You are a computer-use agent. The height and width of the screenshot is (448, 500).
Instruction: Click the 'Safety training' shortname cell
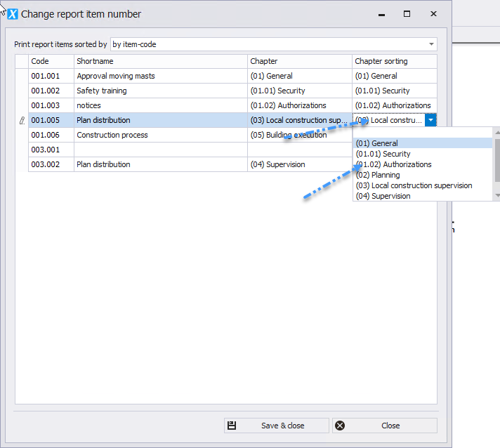click(x=161, y=91)
